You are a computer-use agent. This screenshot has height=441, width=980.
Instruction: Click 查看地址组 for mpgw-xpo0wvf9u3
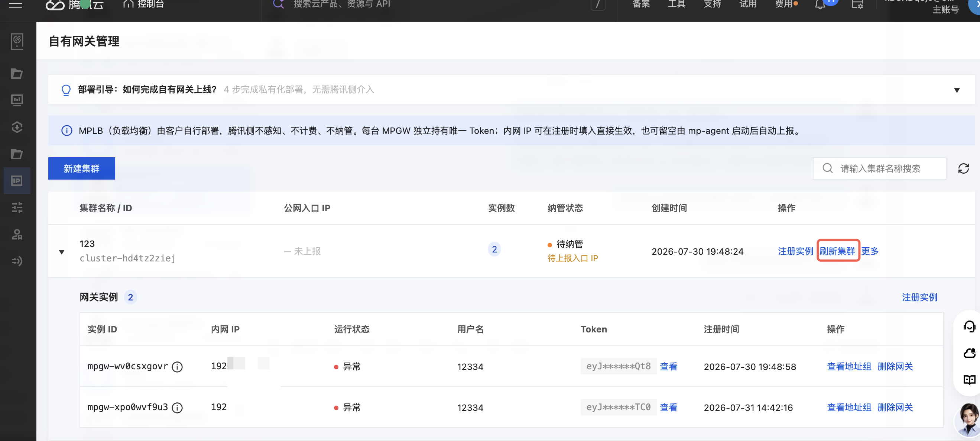pyautogui.click(x=849, y=408)
